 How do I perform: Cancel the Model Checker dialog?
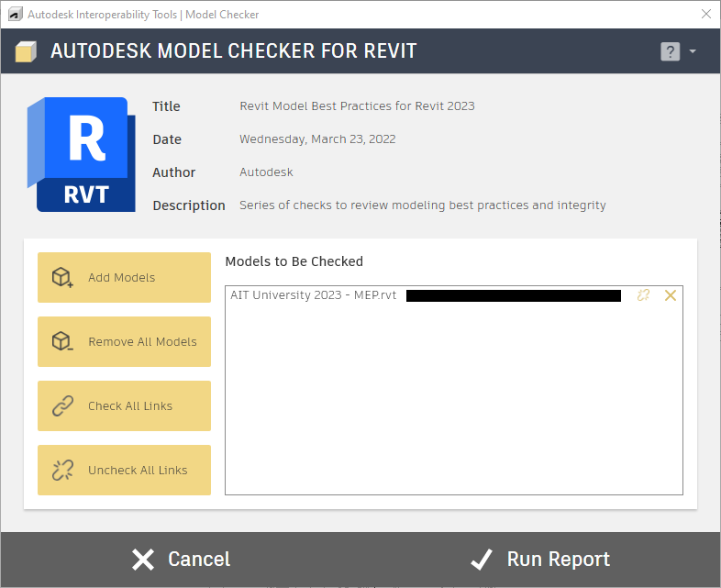pyautogui.click(x=181, y=559)
